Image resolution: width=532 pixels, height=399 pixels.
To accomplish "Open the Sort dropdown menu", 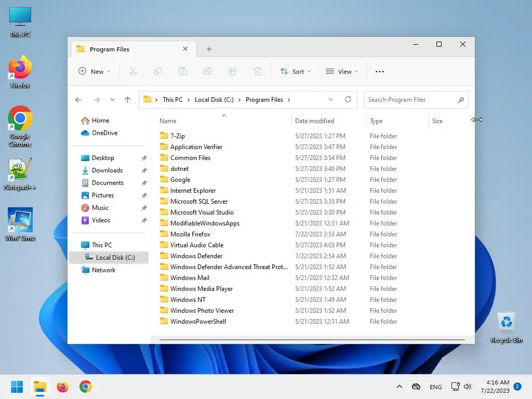I will coord(295,72).
